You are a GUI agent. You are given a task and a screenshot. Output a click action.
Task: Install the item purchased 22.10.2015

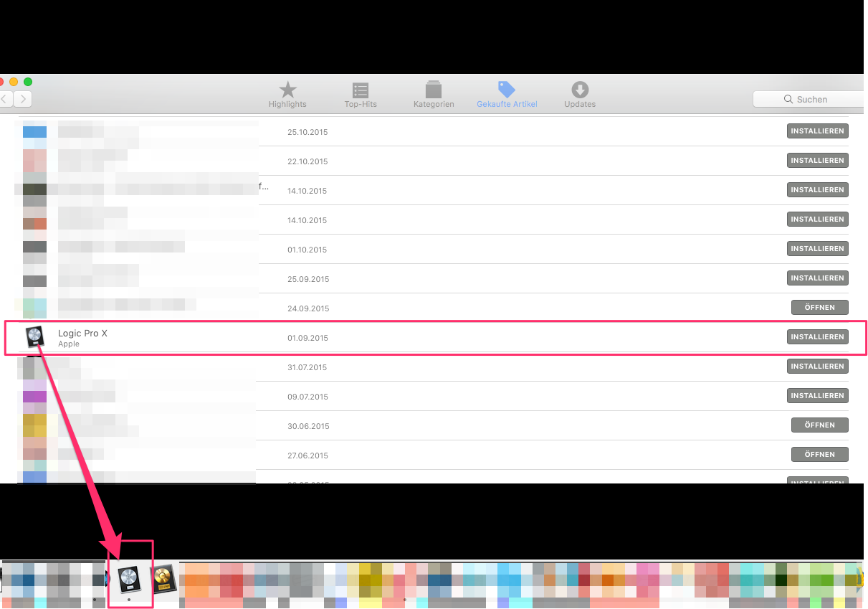click(817, 161)
